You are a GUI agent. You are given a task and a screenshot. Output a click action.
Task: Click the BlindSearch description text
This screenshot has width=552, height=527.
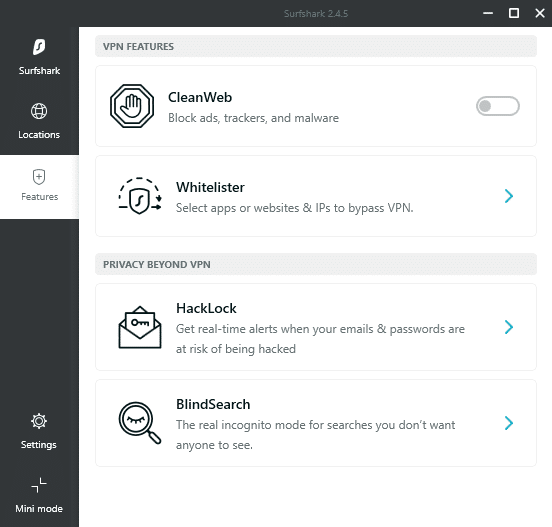[315, 435]
